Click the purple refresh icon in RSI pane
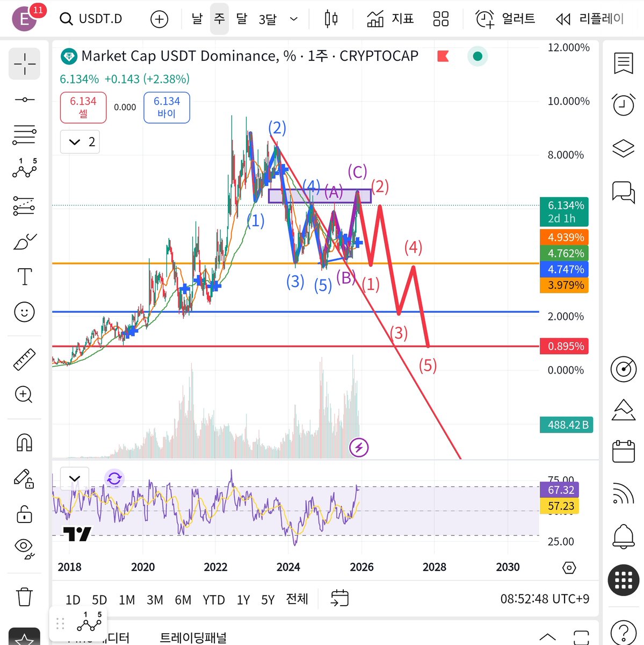644x645 pixels. [x=114, y=478]
